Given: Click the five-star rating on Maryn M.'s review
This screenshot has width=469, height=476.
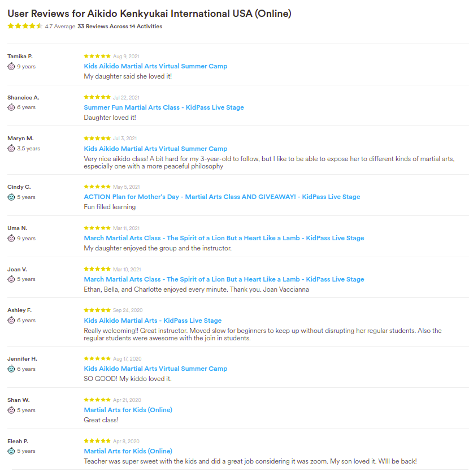Looking at the screenshot, I should point(97,138).
